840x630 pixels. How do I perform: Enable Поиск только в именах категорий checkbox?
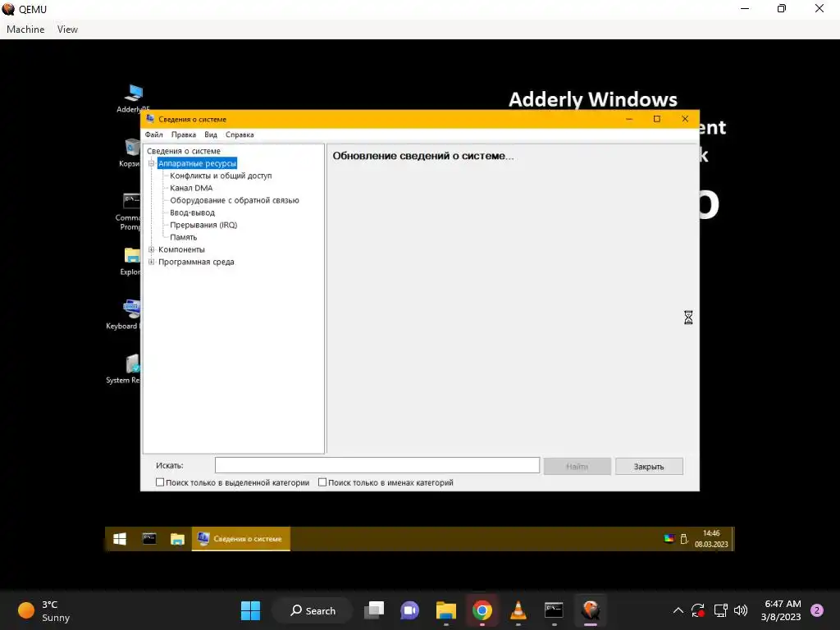point(322,482)
